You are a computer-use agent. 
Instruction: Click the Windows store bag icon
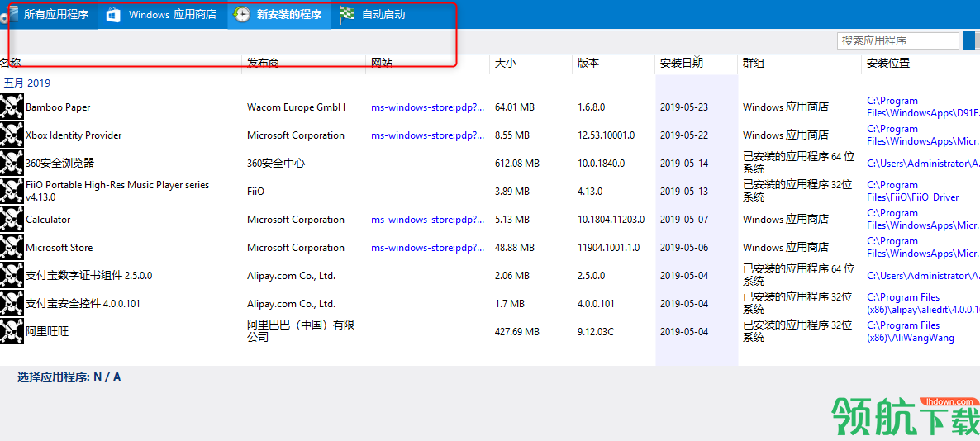coord(113,15)
